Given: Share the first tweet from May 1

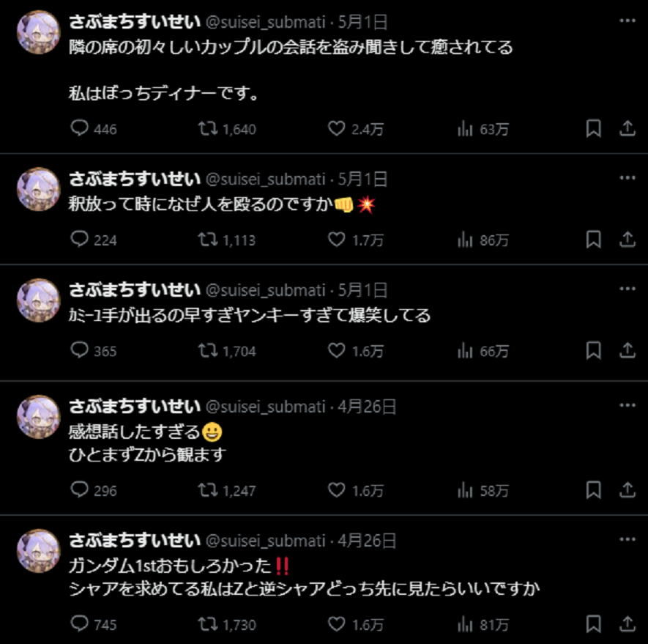Looking at the screenshot, I should tap(627, 128).
